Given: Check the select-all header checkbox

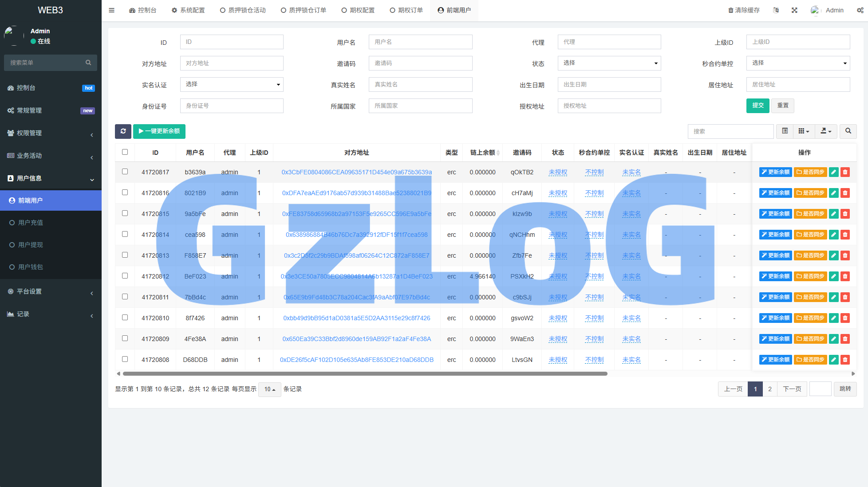Looking at the screenshot, I should (x=125, y=152).
